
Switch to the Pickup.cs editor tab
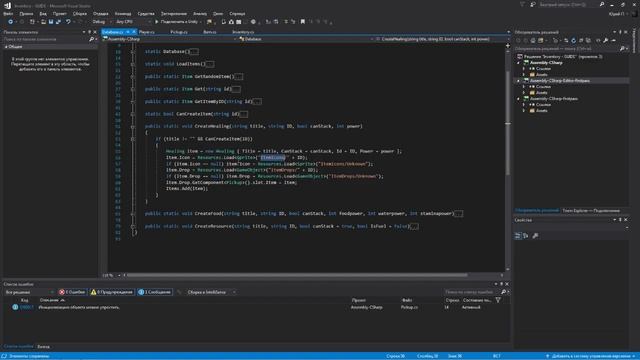(x=179, y=32)
